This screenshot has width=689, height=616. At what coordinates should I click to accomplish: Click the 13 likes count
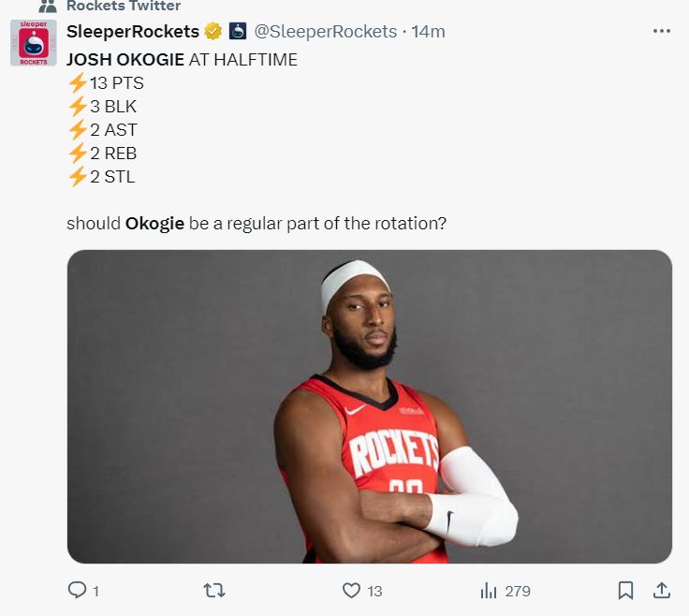pos(374,591)
